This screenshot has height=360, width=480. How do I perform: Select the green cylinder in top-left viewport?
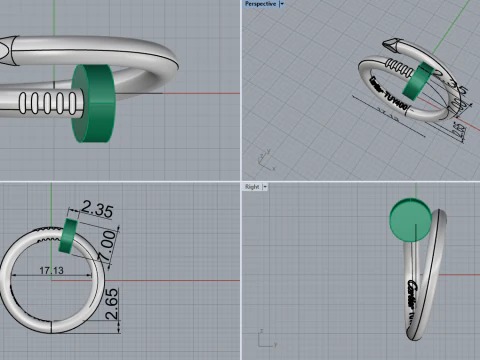(93, 103)
